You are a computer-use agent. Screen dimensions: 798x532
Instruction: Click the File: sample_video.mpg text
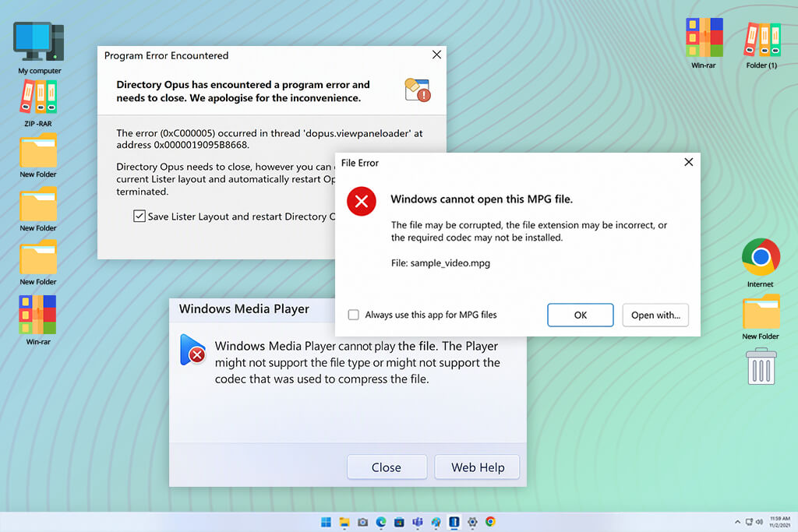pyautogui.click(x=440, y=263)
